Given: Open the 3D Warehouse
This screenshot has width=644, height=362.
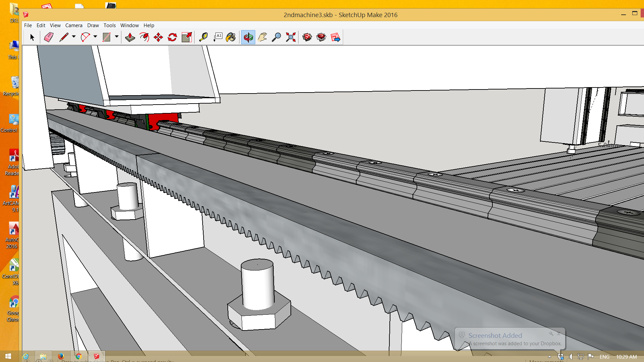Looking at the screenshot, I should [x=307, y=37].
